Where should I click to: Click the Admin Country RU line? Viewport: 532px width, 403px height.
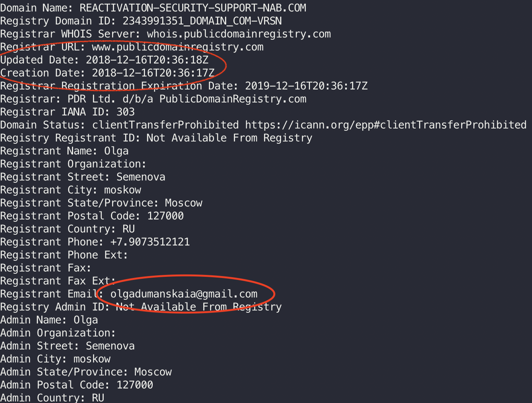pos(52,398)
